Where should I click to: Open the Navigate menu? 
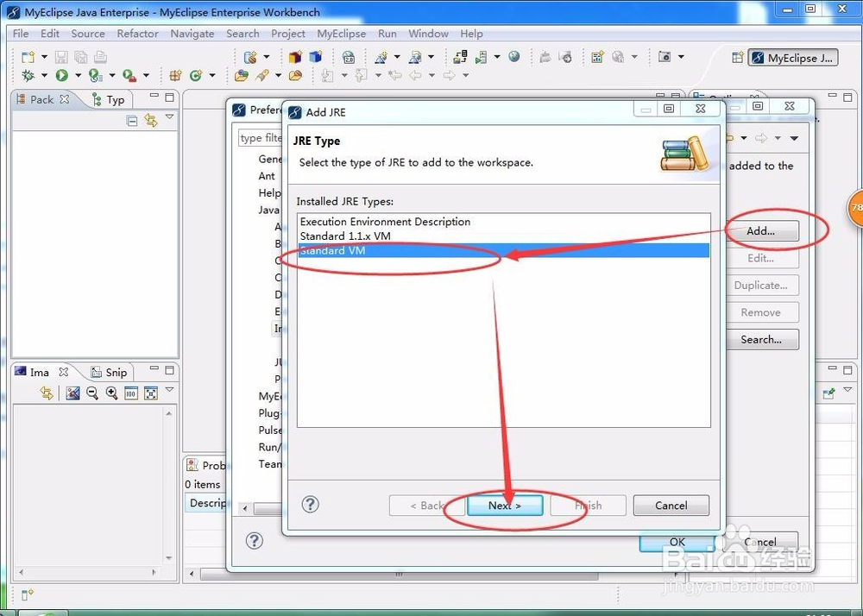192,34
